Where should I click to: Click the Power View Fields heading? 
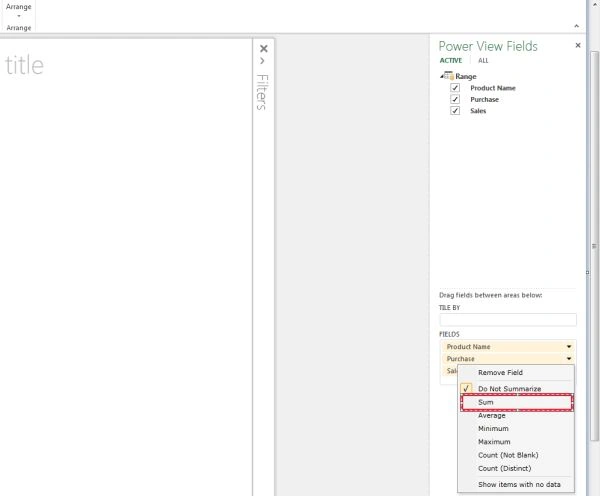[488, 46]
